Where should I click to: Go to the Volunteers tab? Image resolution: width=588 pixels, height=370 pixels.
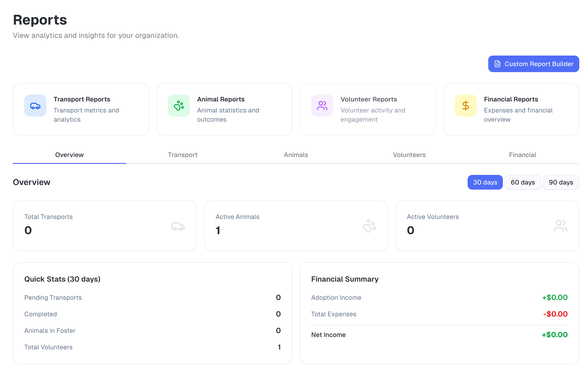tap(409, 155)
